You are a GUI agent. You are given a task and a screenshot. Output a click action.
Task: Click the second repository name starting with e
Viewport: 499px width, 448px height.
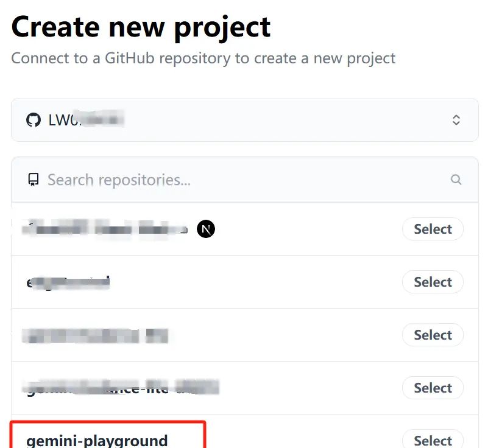pyautogui.click(x=68, y=282)
